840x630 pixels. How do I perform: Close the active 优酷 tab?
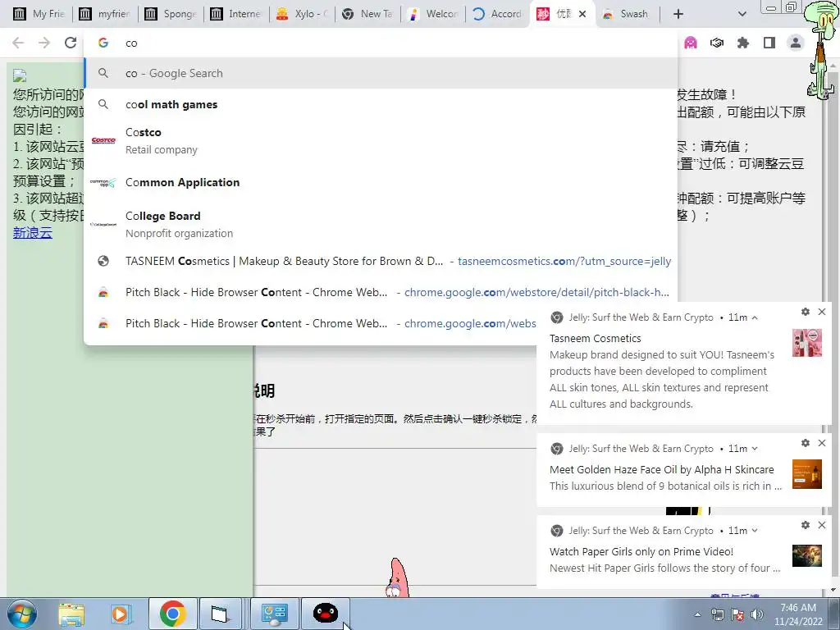pyautogui.click(x=582, y=14)
